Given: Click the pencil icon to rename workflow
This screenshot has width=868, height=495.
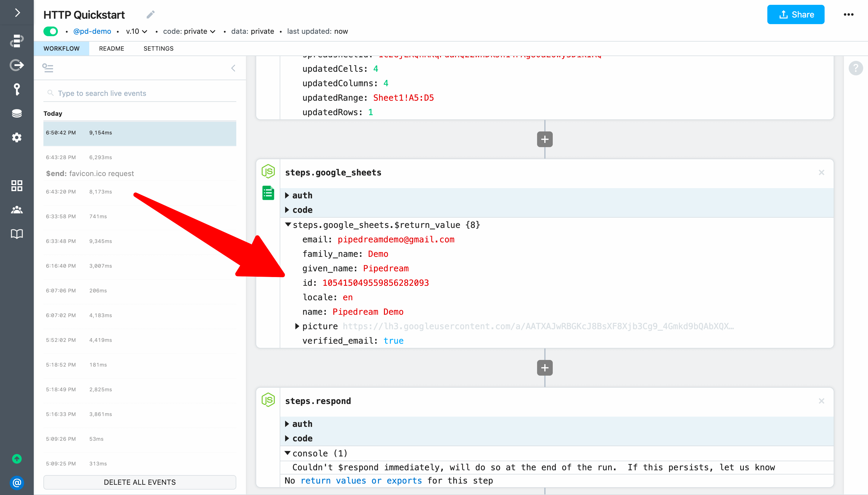Looking at the screenshot, I should coord(151,14).
